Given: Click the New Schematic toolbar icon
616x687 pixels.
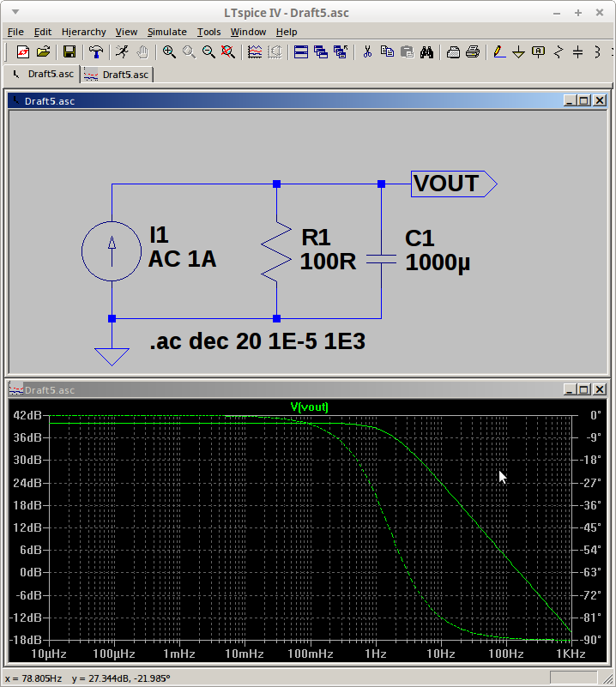Looking at the screenshot, I should [x=23, y=52].
